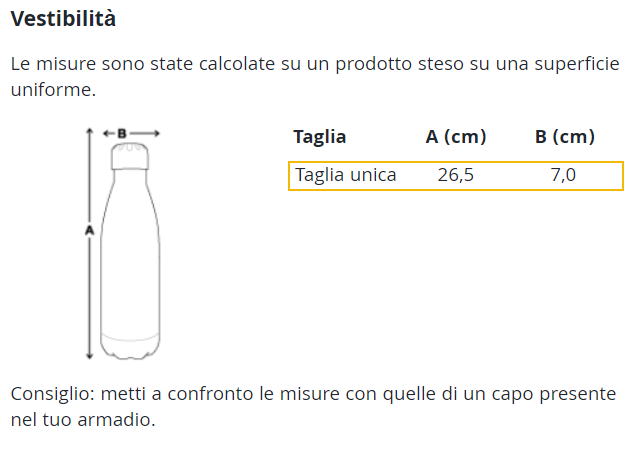Click the "Vestibilità" heading
Viewport: 641px width, 457px height.
click(63, 19)
